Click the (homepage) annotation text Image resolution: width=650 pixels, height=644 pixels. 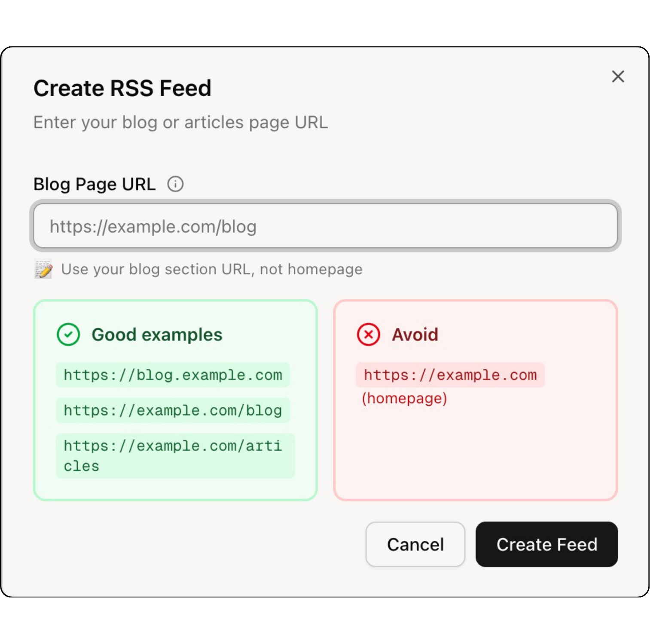[404, 398]
